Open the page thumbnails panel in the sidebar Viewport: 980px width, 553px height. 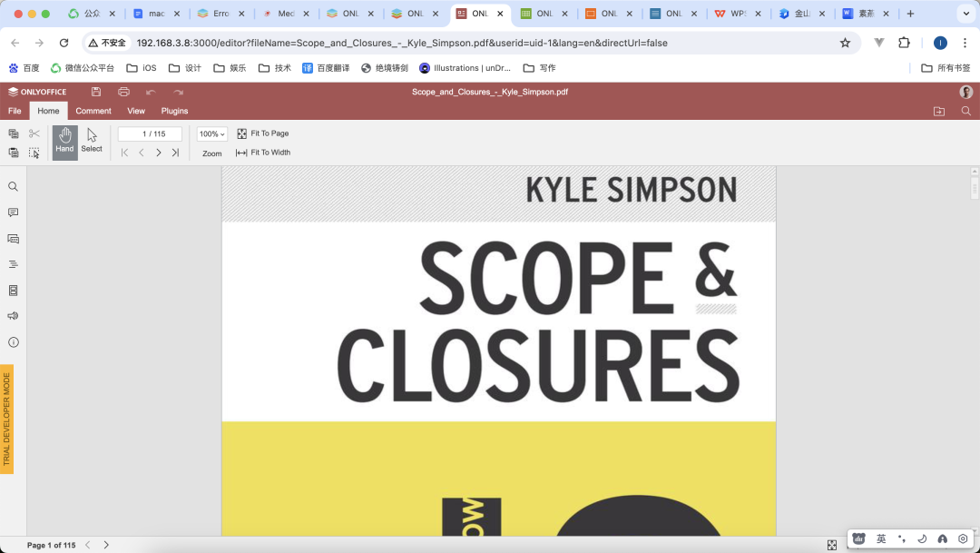[13, 291]
